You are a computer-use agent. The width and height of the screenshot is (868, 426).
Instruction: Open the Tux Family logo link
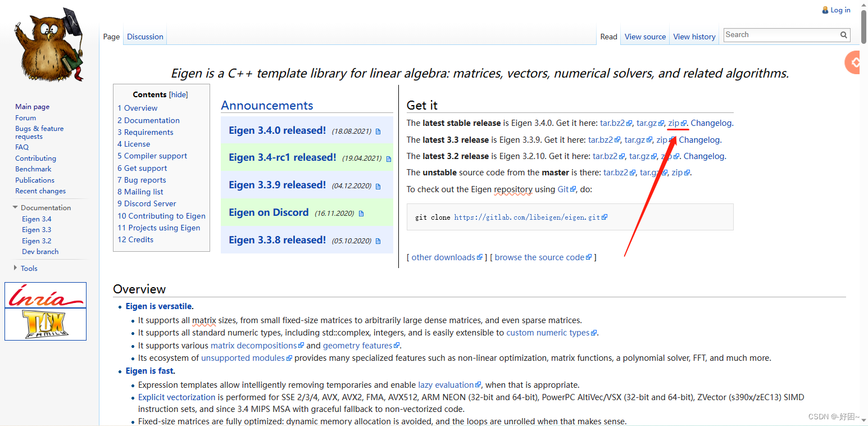(46, 324)
